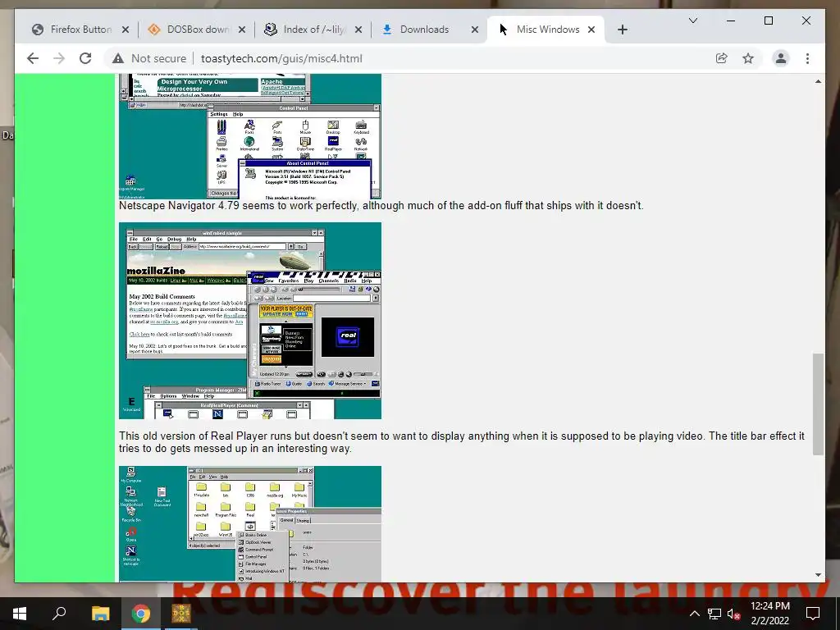The image size is (840, 630).
Task: Go back to the previous page
Action: pyautogui.click(x=33, y=58)
